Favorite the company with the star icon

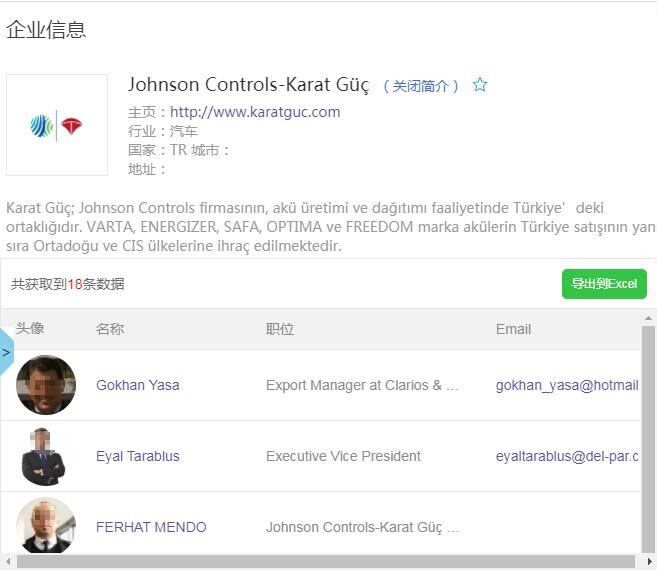click(x=480, y=85)
